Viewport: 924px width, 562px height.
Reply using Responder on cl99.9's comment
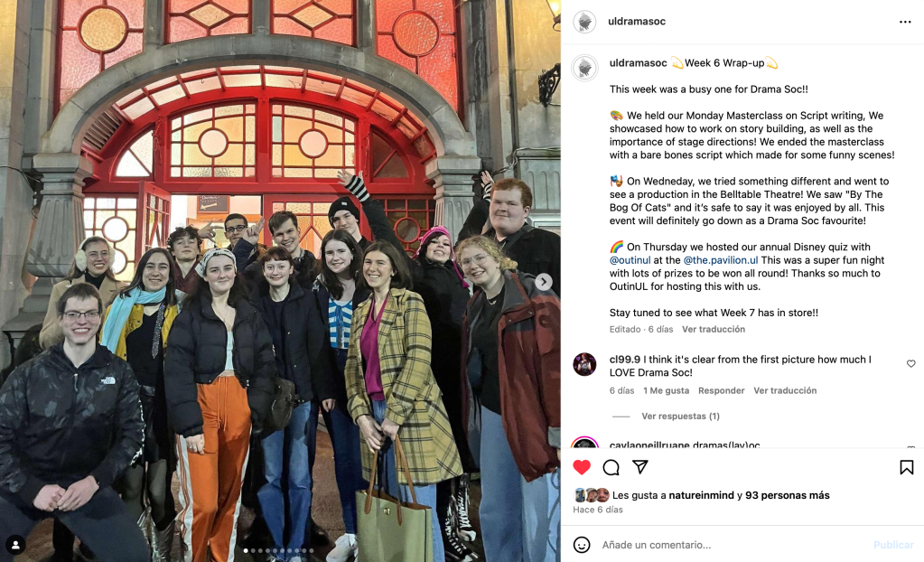pyautogui.click(x=722, y=390)
